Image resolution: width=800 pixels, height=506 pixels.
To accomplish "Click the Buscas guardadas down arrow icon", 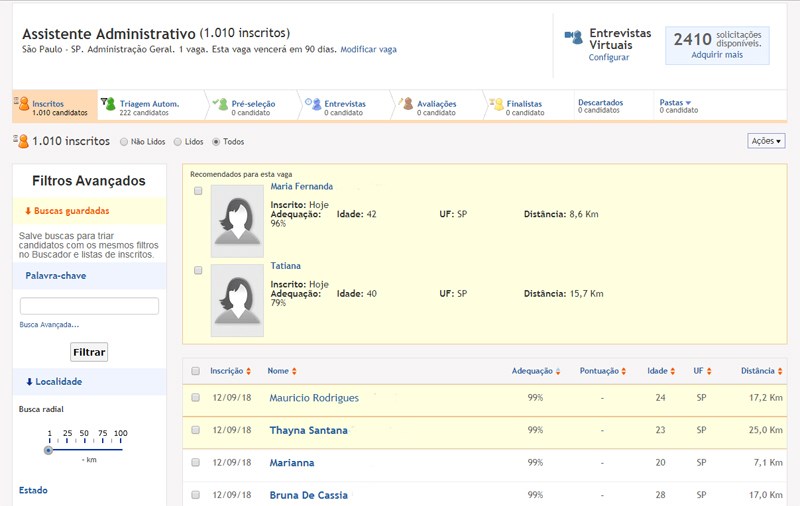I will pos(28,211).
